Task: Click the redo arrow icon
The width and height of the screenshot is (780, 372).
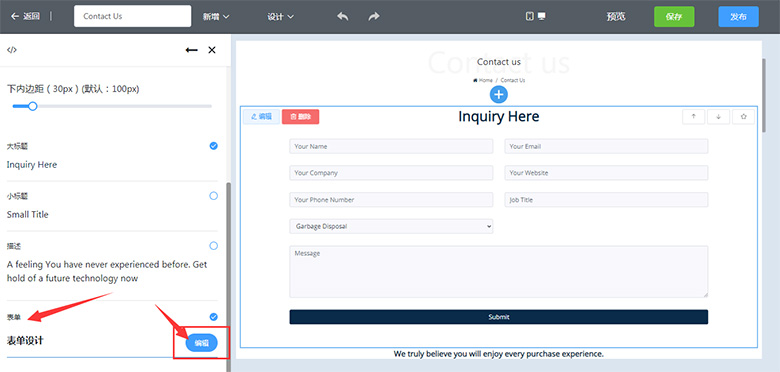Action: (374, 16)
